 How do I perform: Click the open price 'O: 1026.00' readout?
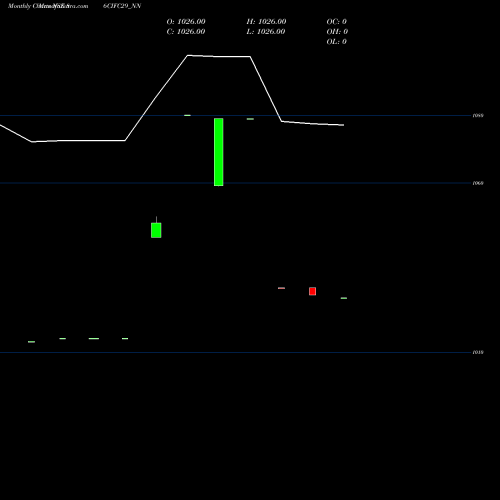[186, 22]
